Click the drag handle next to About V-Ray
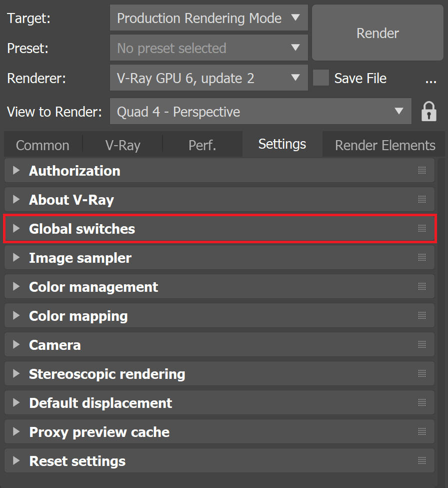 pos(420,199)
